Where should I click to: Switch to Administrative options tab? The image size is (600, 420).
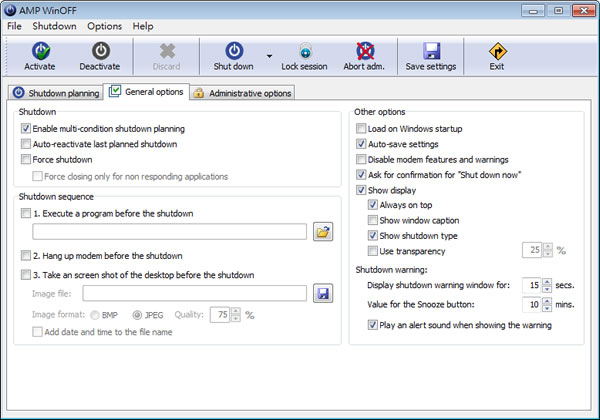[242, 93]
